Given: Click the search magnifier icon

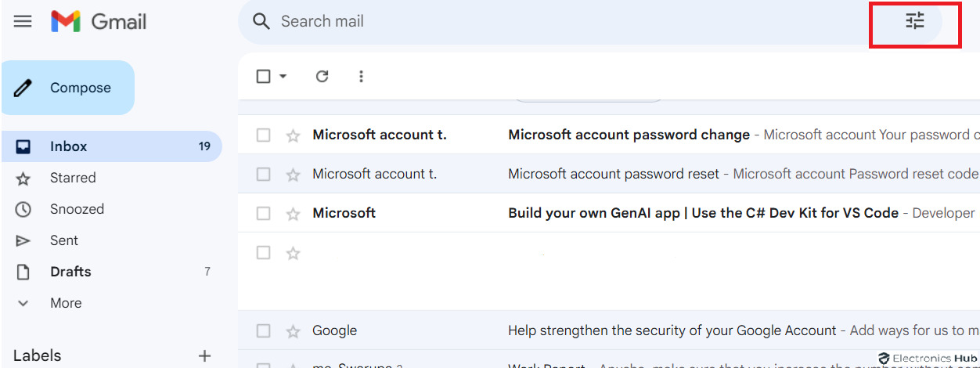Looking at the screenshot, I should tap(261, 21).
